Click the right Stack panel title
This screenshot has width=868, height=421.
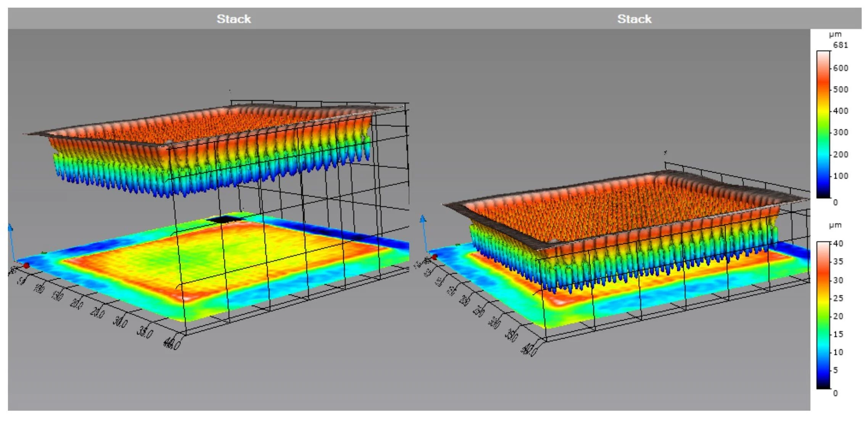tap(634, 19)
